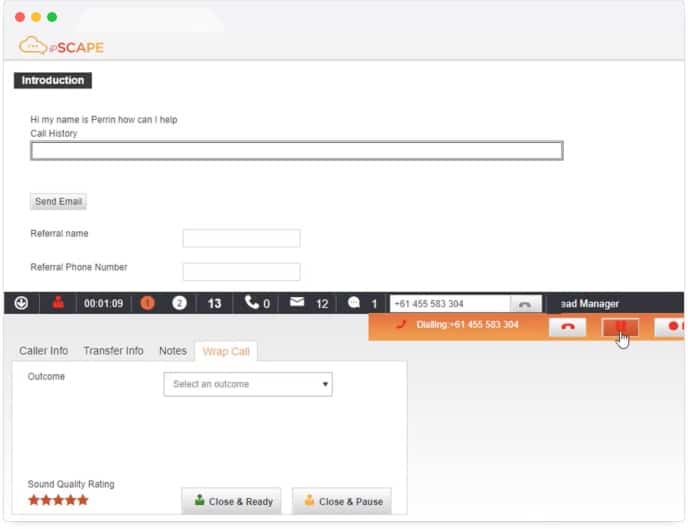Open the phone calls queue icon

[252, 303]
